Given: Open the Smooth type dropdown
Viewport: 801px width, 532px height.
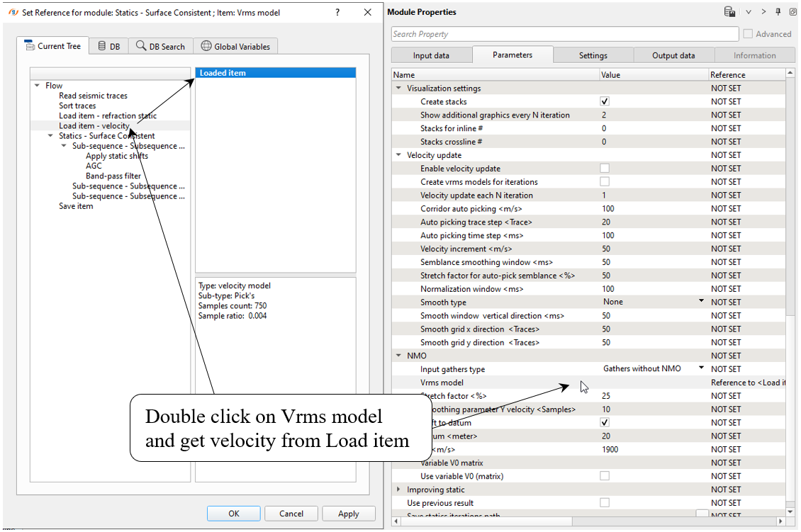Looking at the screenshot, I should point(701,302).
